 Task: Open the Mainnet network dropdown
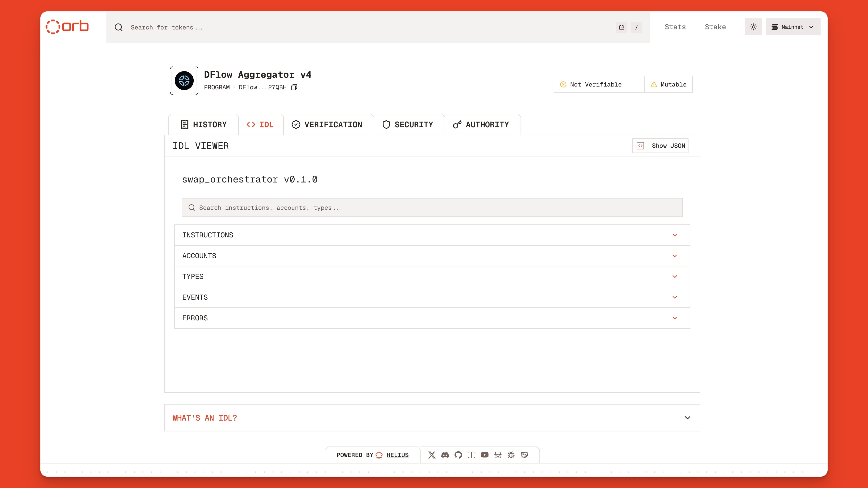tap(793, 27)
